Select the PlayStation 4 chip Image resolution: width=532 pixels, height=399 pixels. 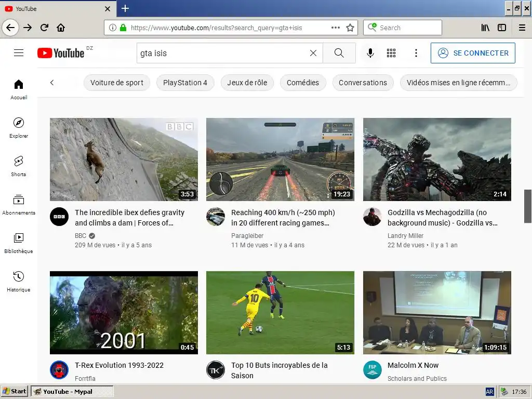[185, 83]
